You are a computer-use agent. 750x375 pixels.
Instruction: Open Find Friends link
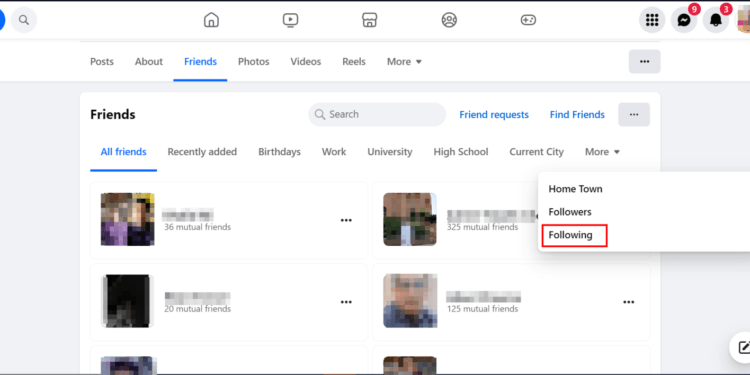[x=577, y=115]
